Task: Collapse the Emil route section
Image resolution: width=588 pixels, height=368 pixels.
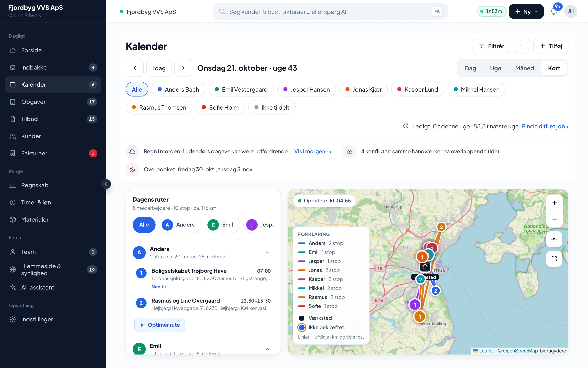Action: pos(267,349)
